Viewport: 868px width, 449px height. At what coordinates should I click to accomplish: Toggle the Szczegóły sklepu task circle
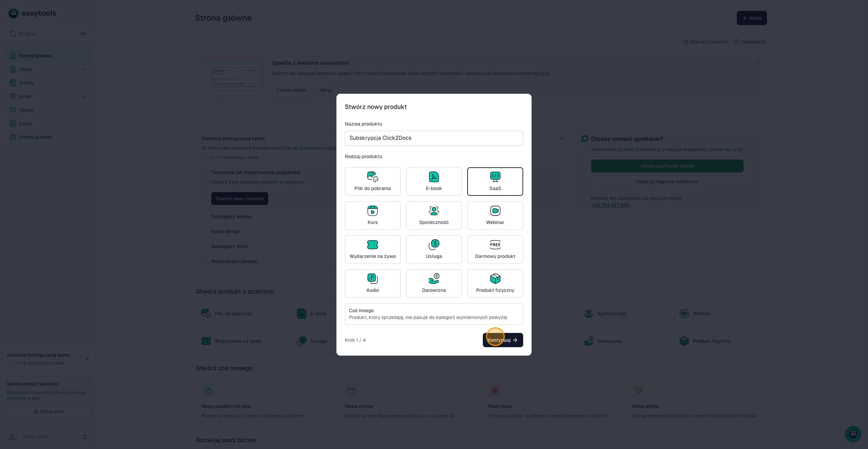point(205,217)
